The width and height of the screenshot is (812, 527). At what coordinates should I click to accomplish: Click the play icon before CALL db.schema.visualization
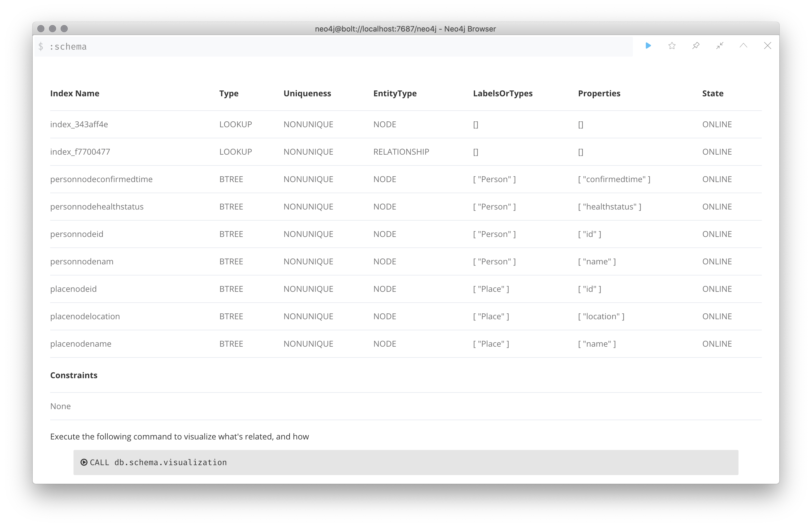pyautogui.click(x=84, y=462)
